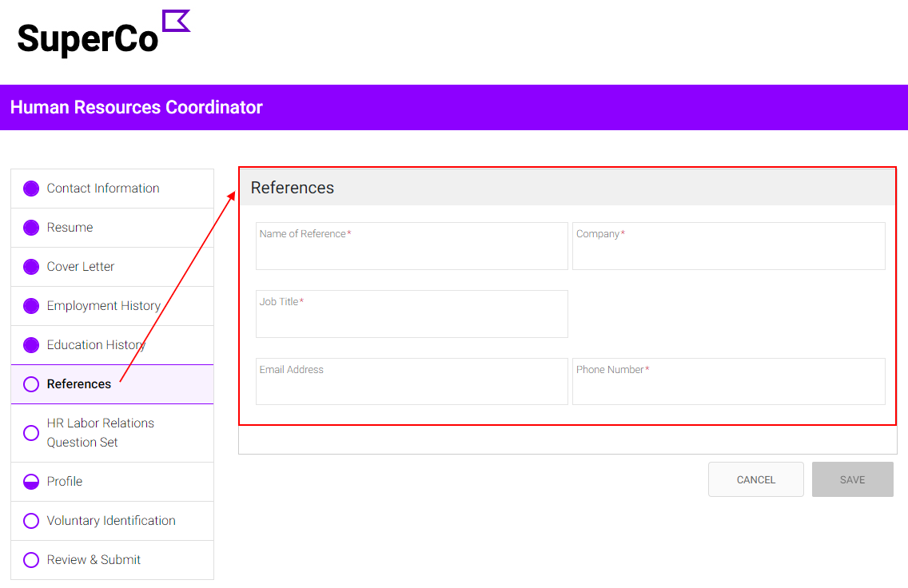The image size is (908, 588).
Task: Click the filled circle beside Resume
Action: [x=31, y=228]
